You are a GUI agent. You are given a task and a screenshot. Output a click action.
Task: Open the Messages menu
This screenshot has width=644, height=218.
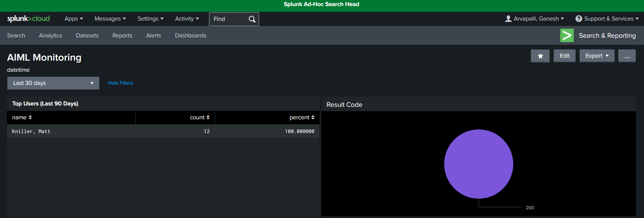click(x=110, y=19)
